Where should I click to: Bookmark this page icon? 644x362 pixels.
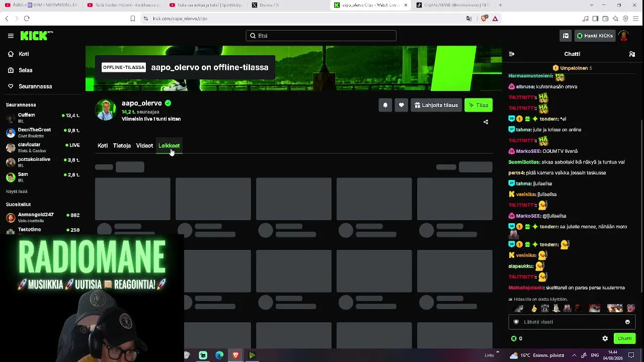click(133, 19)
